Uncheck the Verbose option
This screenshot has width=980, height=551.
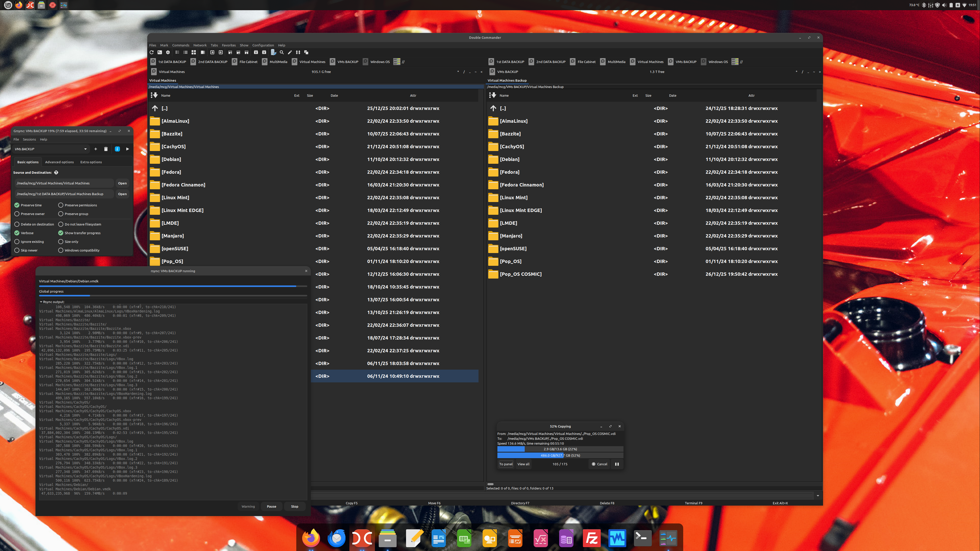(17, 233)
